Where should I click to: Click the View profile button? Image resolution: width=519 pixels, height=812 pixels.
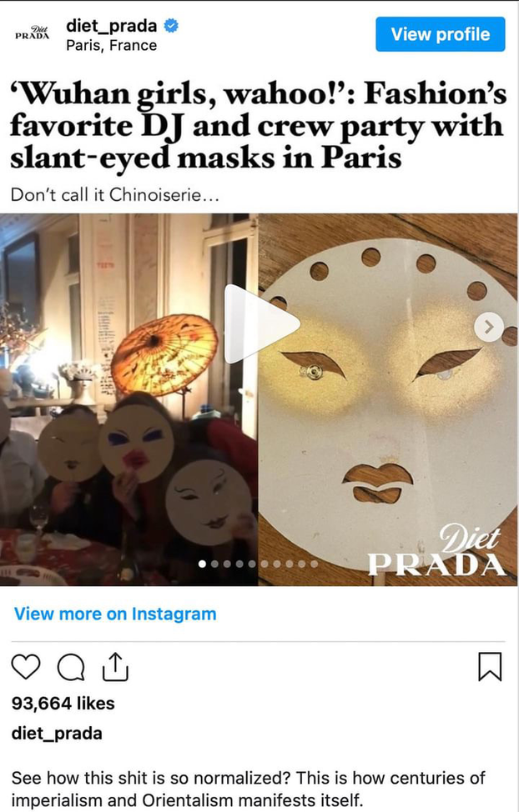(441, 34)
